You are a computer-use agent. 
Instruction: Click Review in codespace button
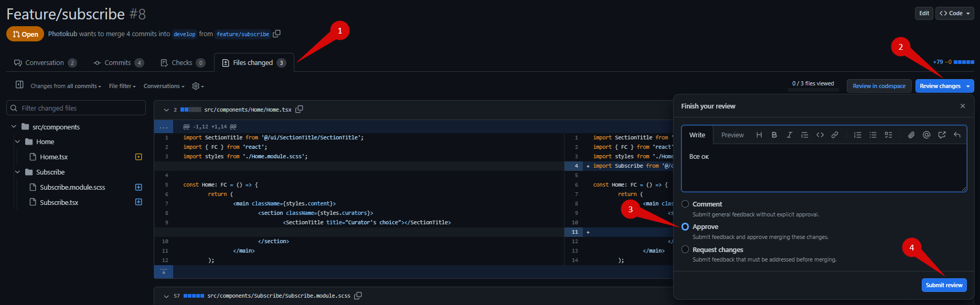(879, 86)
